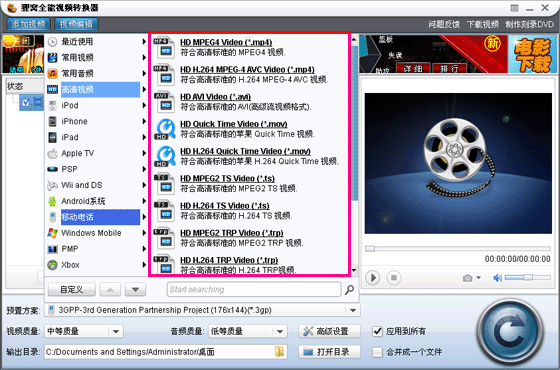Take a snapshot with the camera icon
Viewport: 560px width, 370px height.
coord(468,278)
